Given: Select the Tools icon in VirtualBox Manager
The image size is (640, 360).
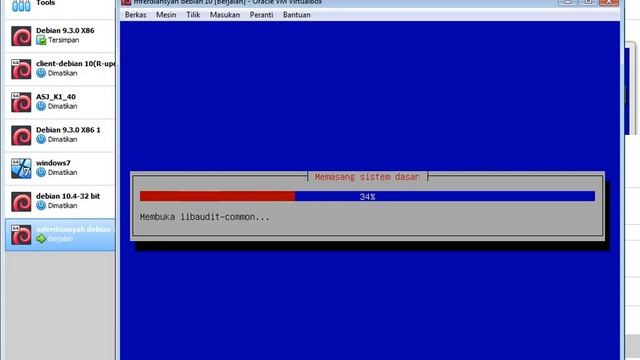Looking at the screenshot, I should point(21,5).
